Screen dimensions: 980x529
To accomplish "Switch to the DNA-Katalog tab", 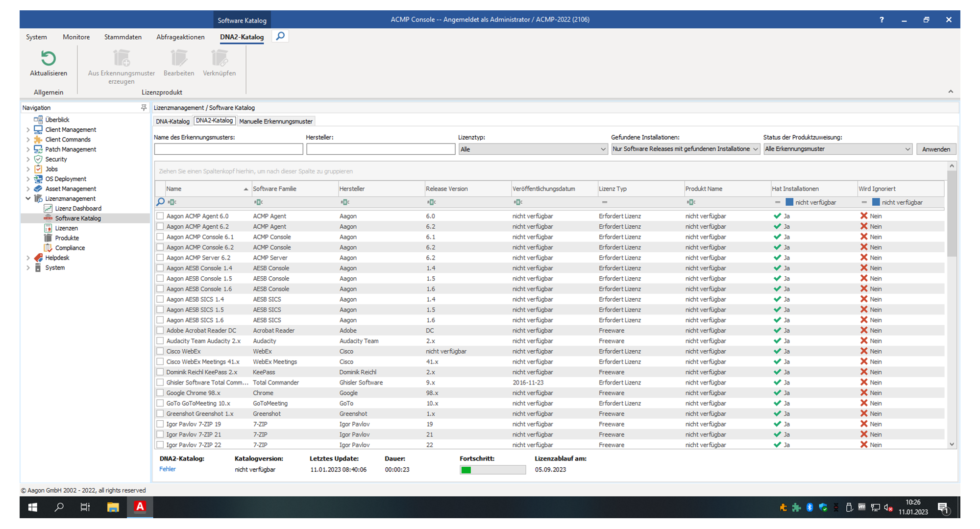I will (172, 121).
